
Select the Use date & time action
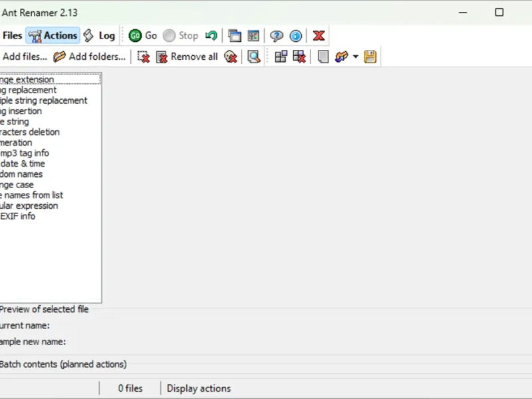pyautogui.click(x=51, y=164)
